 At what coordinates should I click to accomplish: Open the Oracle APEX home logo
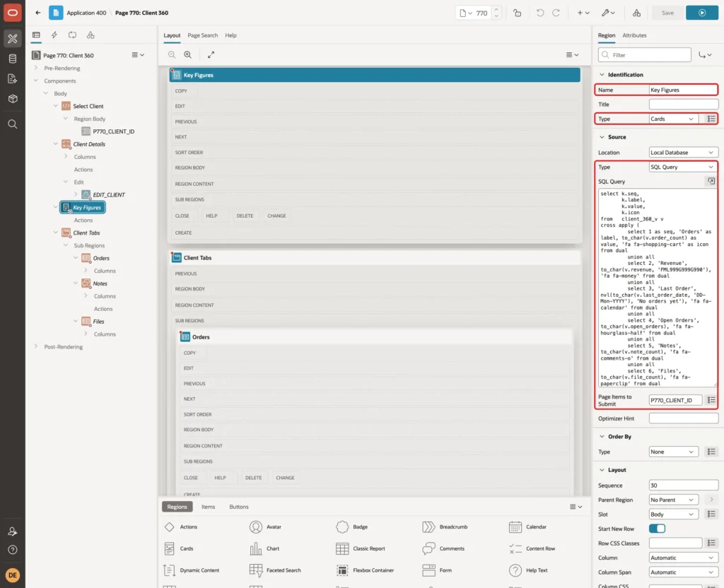click(x=13, y=13)
